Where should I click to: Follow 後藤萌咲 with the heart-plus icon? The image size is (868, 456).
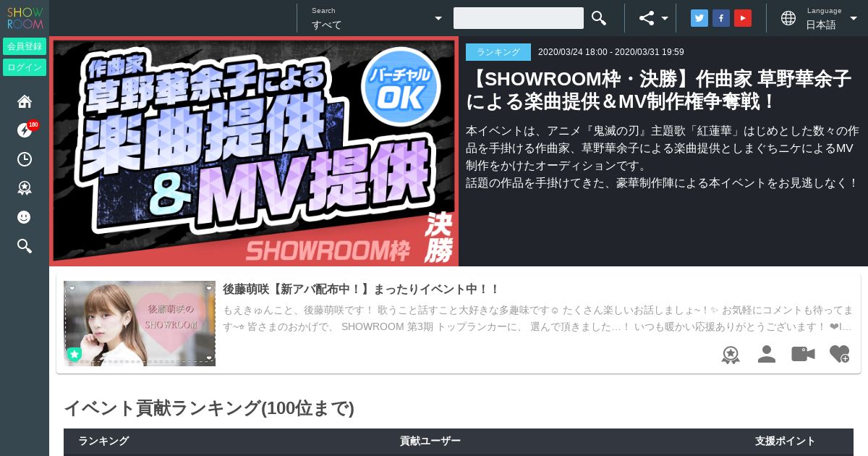tap(839, 354)
